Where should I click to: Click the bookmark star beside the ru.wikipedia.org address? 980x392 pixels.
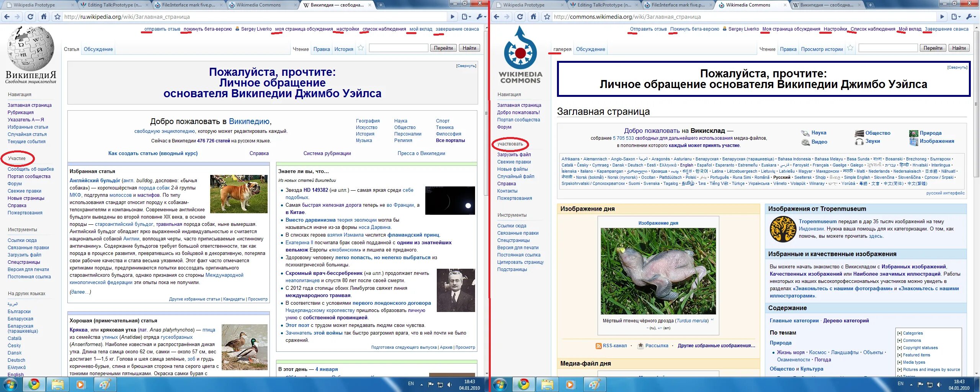click(x=57, y=17)
